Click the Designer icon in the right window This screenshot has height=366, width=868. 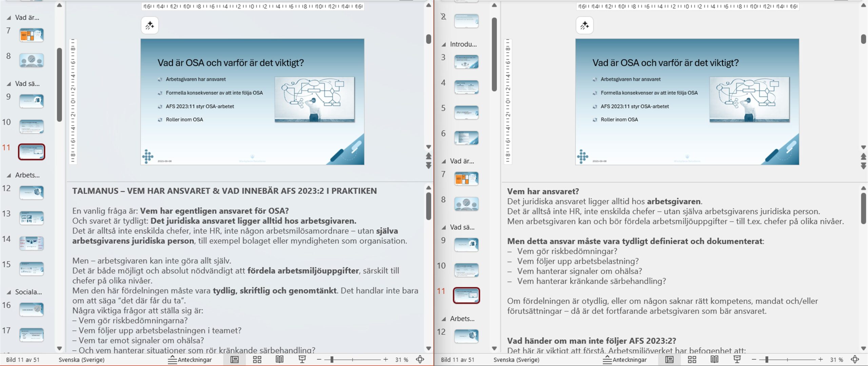[585, 25]
